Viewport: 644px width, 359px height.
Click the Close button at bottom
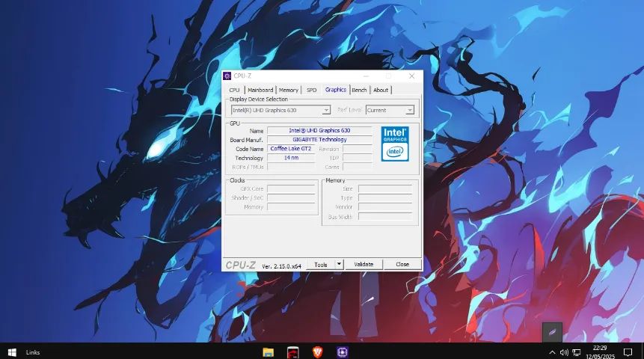click(402, 265)
